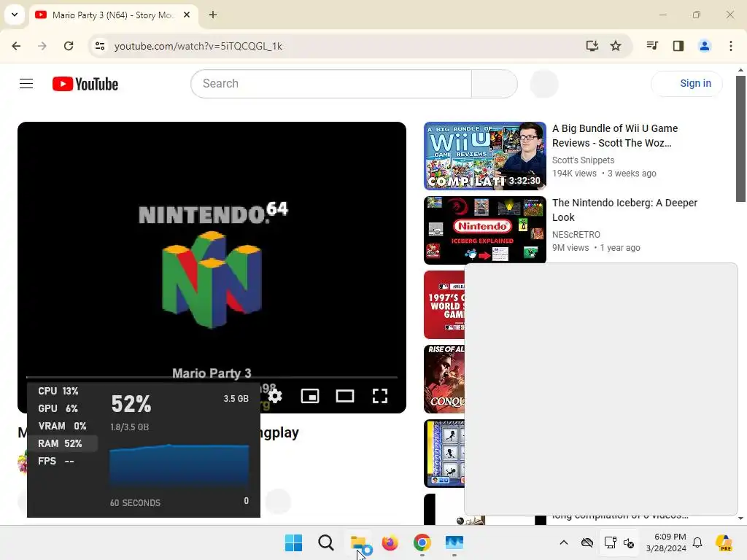747x560 pixels.
Task: Open the Wii U compilation thumbnail
Action: 485,156
